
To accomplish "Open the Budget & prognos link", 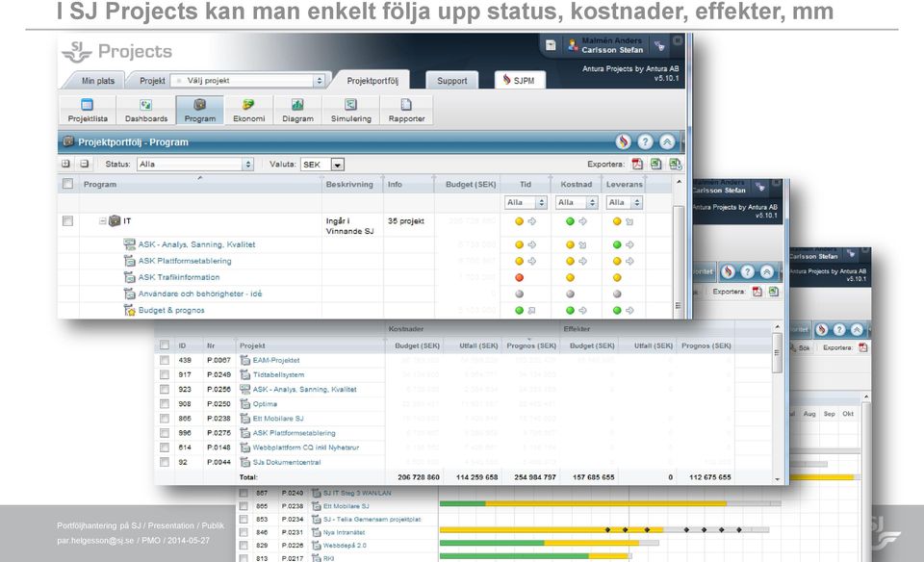I will [x=171, y=311].
